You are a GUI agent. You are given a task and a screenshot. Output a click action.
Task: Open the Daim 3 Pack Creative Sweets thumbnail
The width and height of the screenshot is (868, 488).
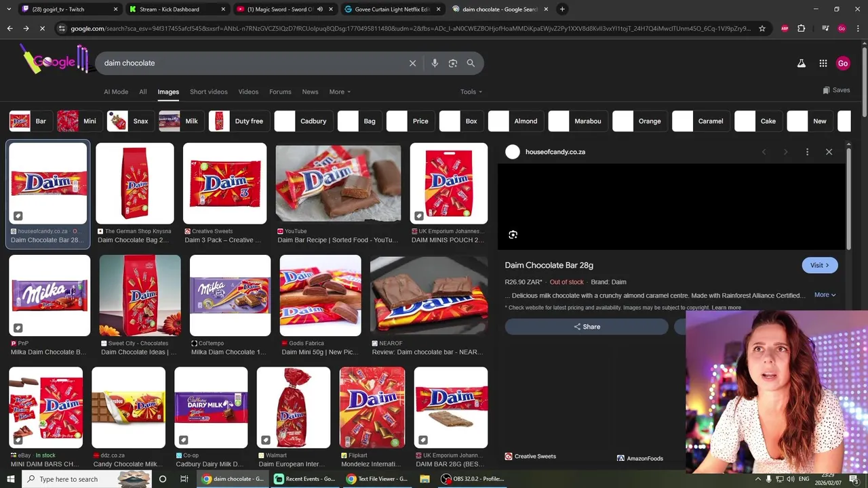click(224, 184)
